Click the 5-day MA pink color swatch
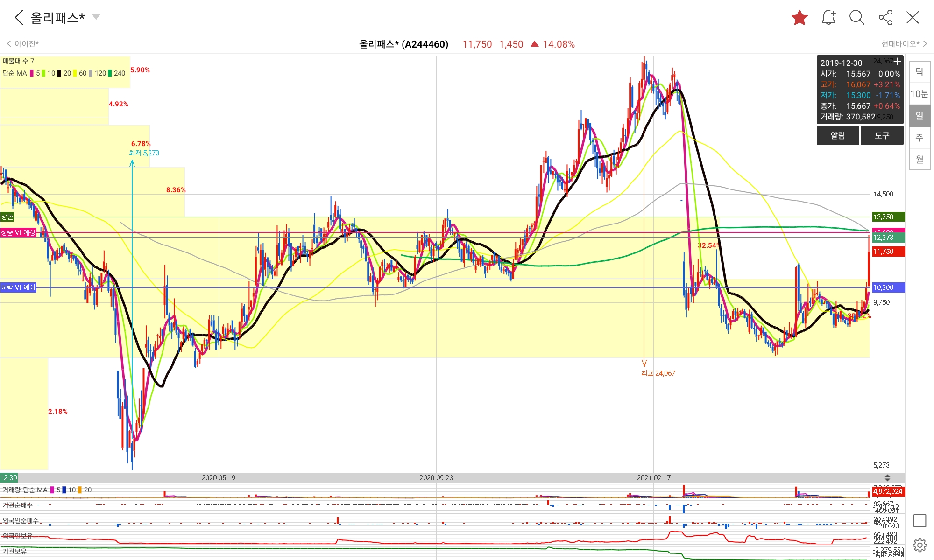The height and width of the screenshot is (560, 934). pos(32,73)
